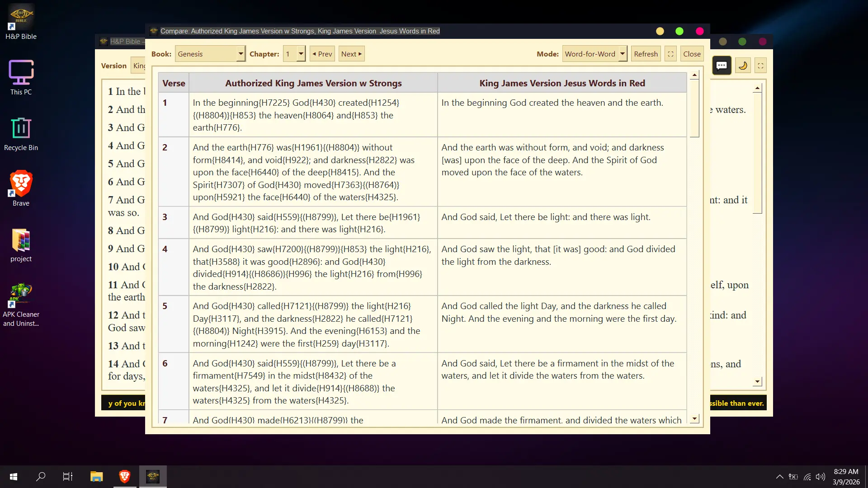Click the comparison table scrollbar thumb
Viewport: 868px width, 488px height.
[695, 108]
